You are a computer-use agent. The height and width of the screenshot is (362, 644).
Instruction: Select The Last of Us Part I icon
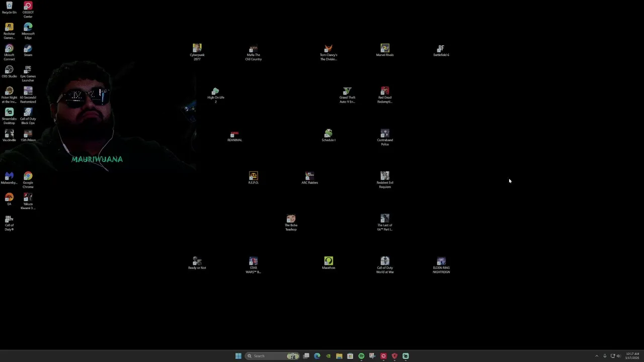tap(385, 223)
